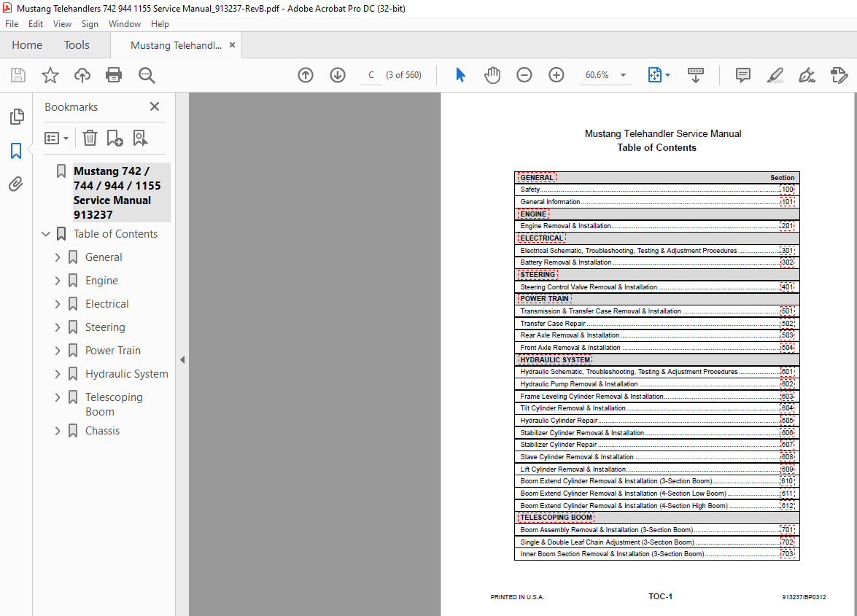Expand the General bookmark
857x616 pixels.
[58, 257]
